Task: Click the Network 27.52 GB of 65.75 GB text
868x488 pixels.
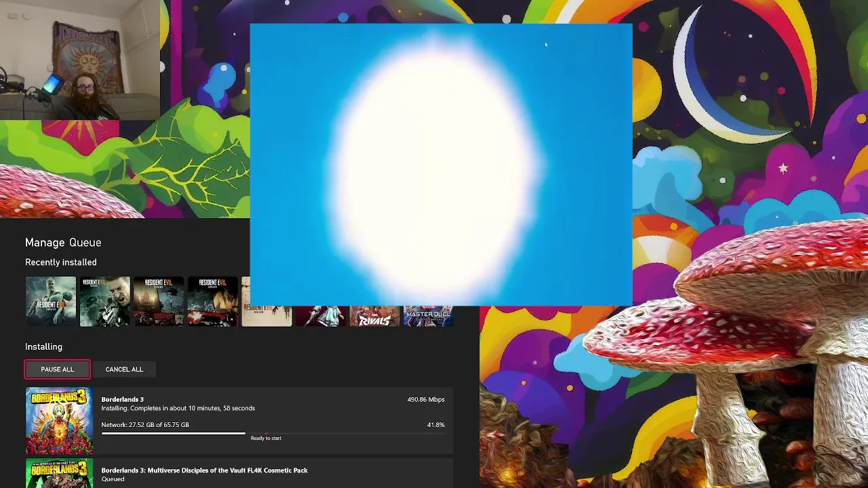Action: tap(145, 425)
